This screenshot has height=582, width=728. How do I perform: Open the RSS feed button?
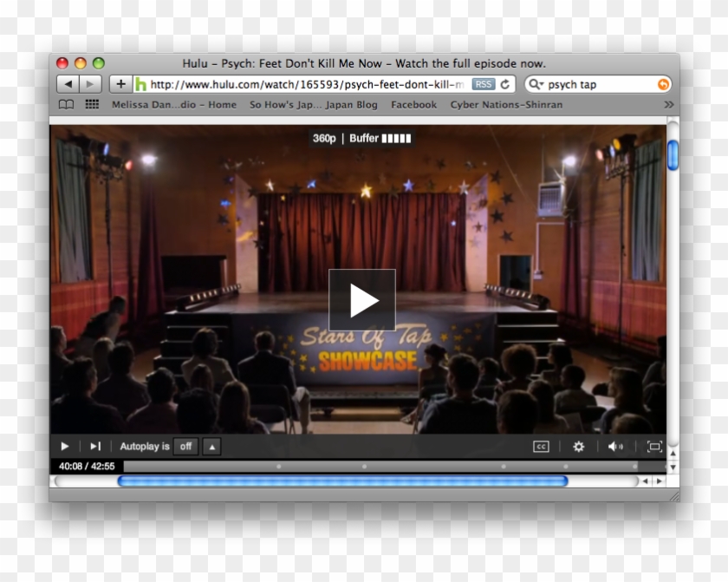tap(484, 84)
